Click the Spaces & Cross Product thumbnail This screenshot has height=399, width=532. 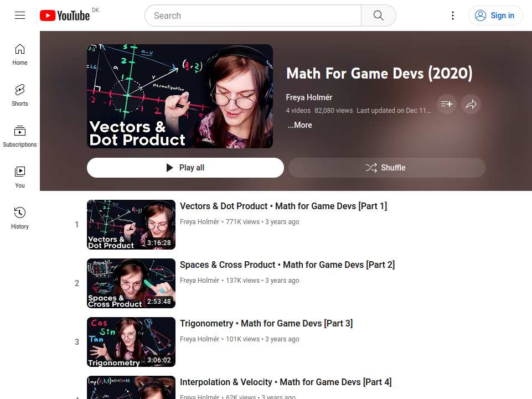[x=131, y=283]
